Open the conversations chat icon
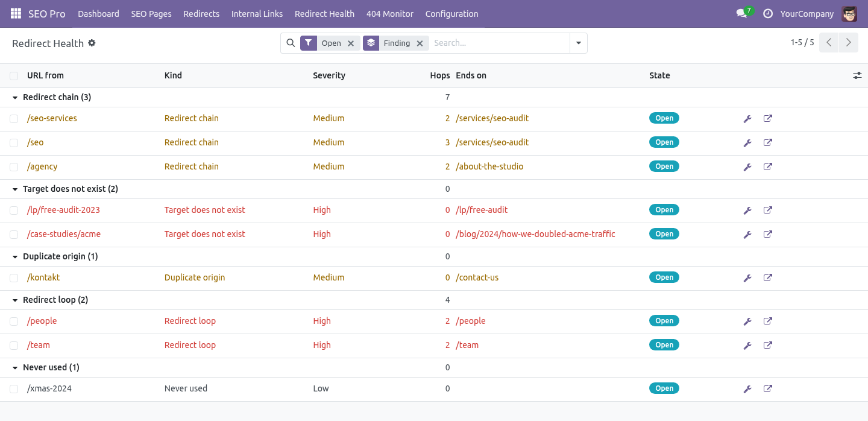 point(741,13)
